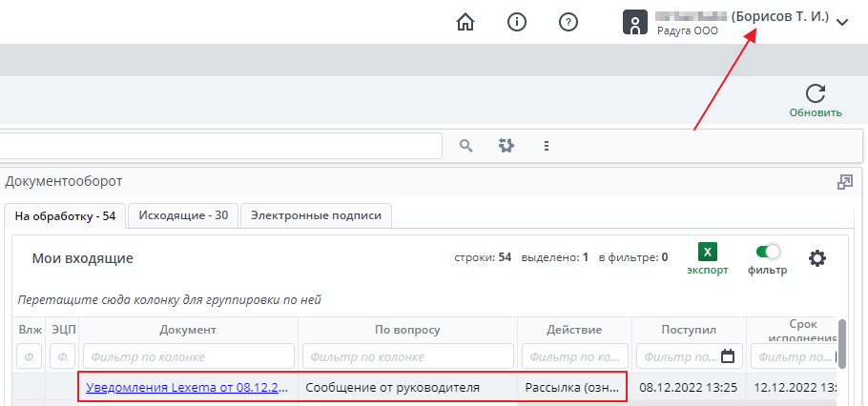Screen dimensions: 868x406
Task: Focus the Документ column filter field
Action: coord(189,356)
